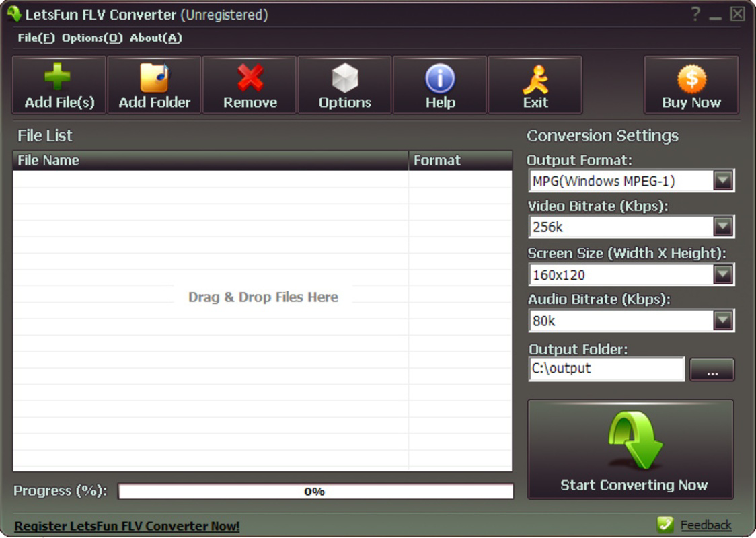This screenshot has height=538, width=756.
Task: Expand the Output Format dropdown arrow
Action: (723, 181)
